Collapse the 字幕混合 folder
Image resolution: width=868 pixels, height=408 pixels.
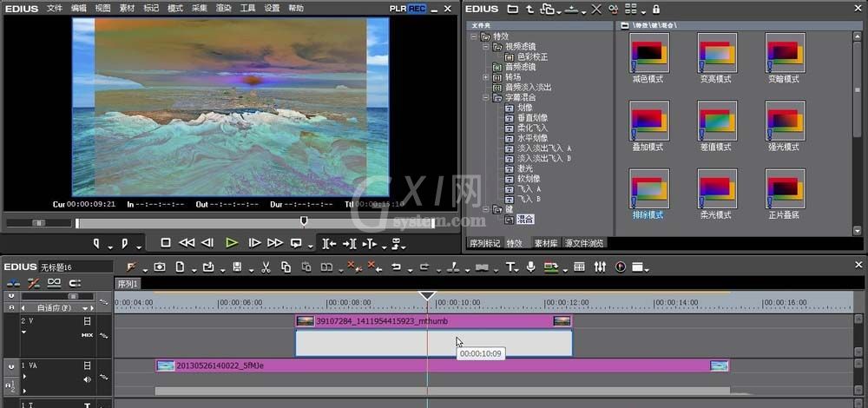pyautogui.click(x=485, y=97)
